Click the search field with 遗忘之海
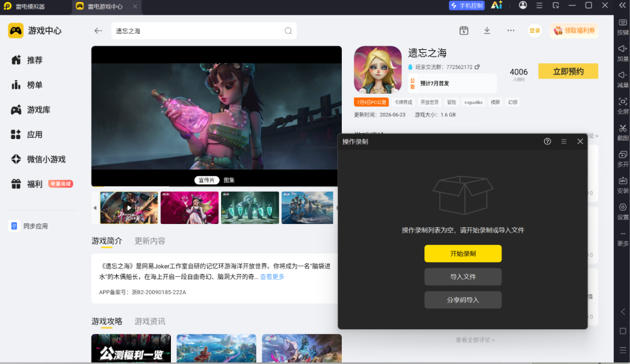This screenshot has width=630, height=364. click(204, 31)
